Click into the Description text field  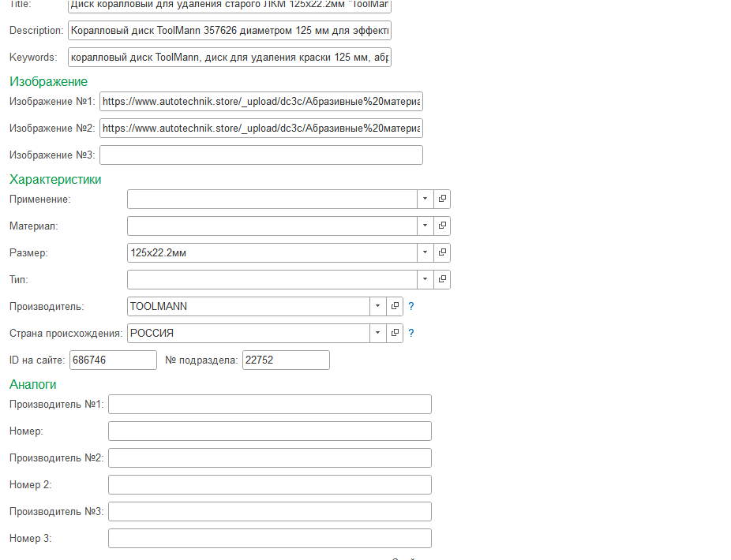pos(229,31)
